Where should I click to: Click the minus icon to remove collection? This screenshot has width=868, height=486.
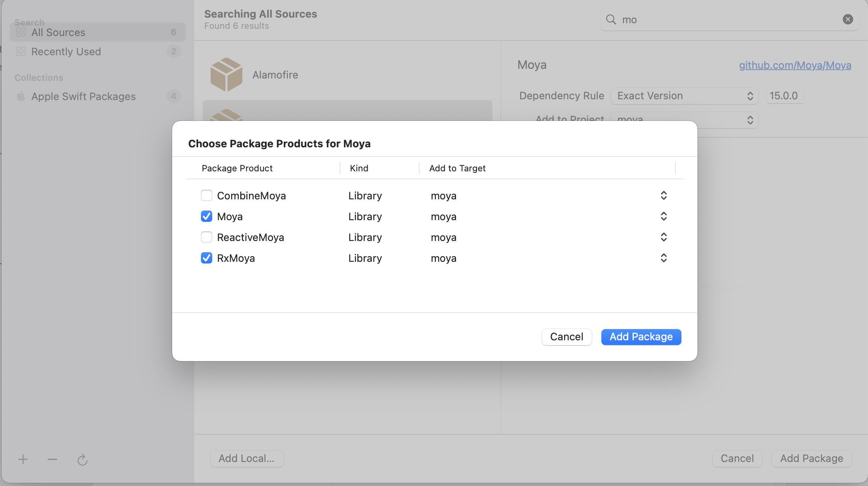tap(52, 459)
